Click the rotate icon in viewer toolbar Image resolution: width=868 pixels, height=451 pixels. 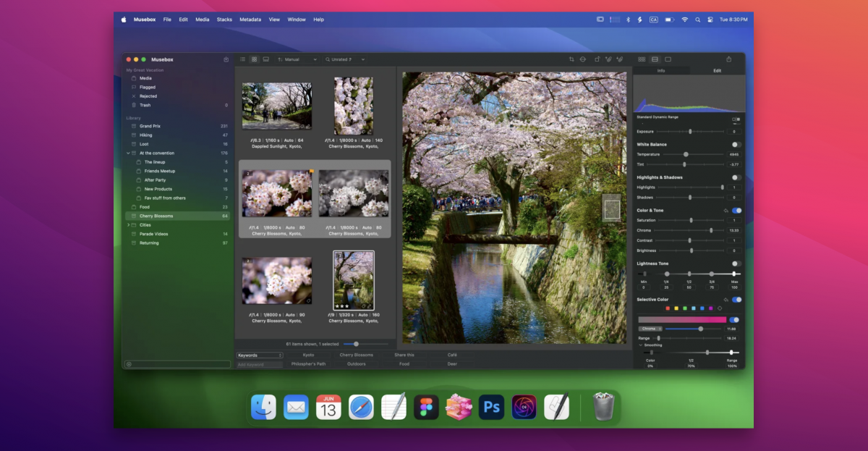pos(596,59)
